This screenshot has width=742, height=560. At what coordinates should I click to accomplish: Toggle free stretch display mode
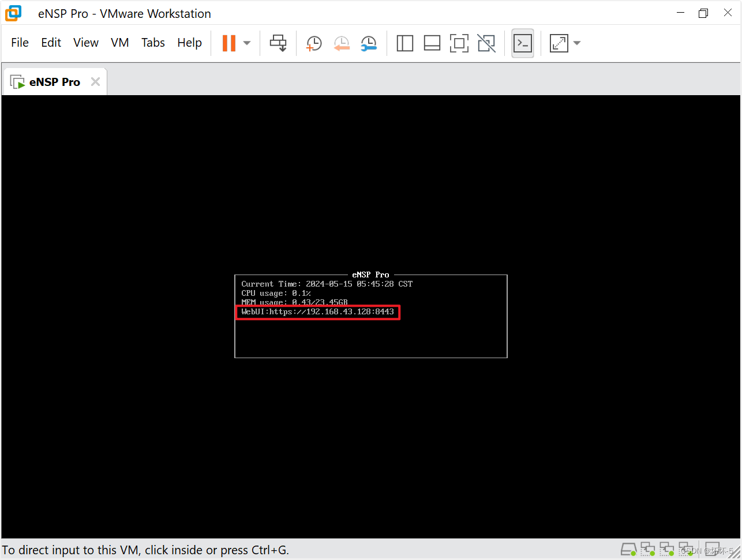(558, 43)
